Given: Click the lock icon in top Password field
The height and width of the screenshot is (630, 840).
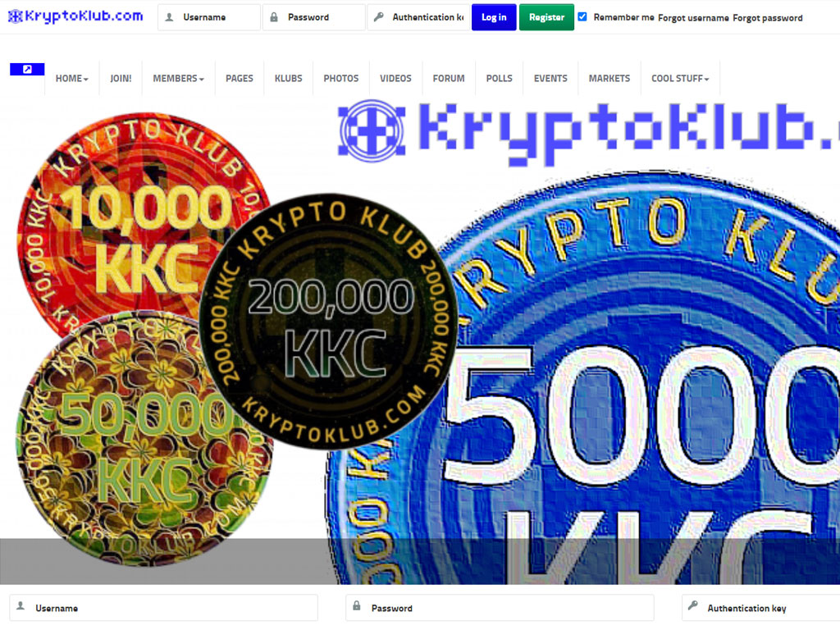Looking at the screenshot, I should pyautogui.click(x=274, y=17).
